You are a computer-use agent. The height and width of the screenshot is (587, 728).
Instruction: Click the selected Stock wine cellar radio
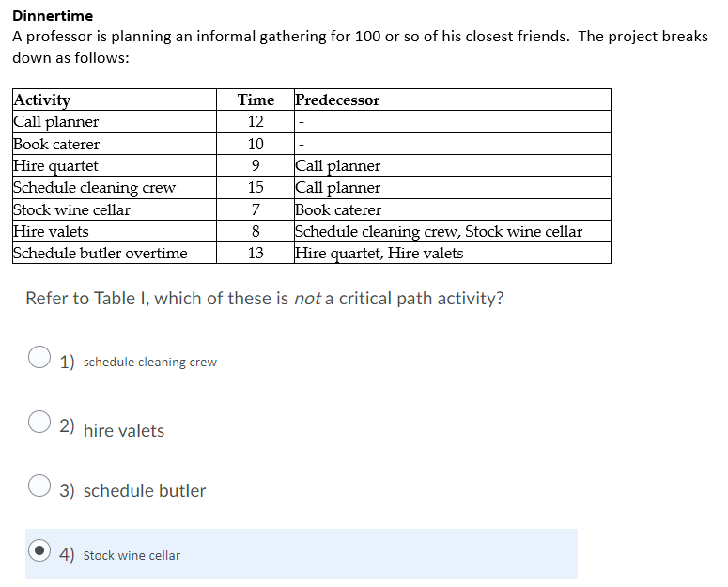[39, 550]
